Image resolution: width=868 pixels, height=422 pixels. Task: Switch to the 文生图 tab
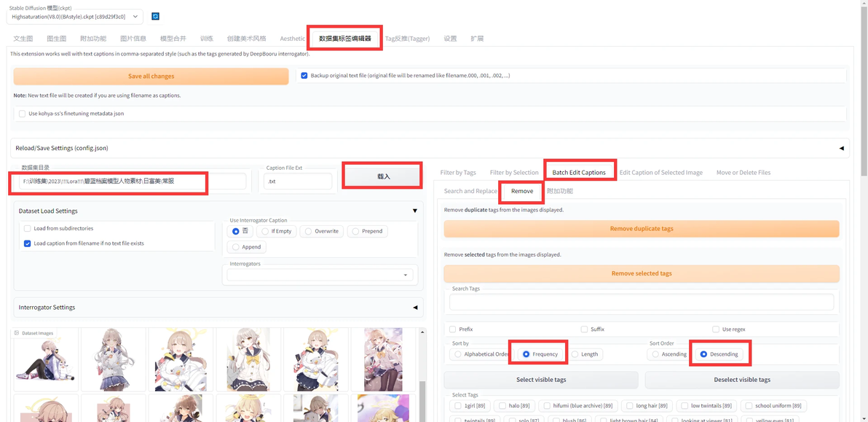click(x=23, y=39)
